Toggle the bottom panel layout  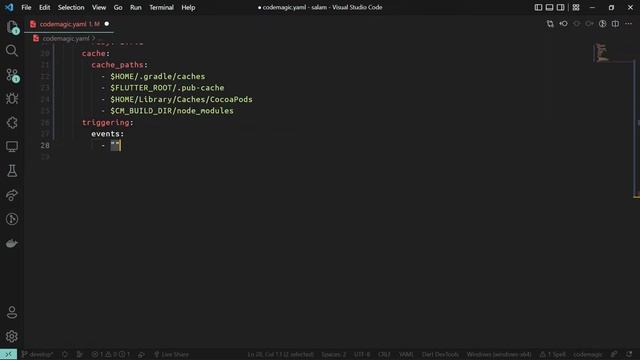click(549, 7)
